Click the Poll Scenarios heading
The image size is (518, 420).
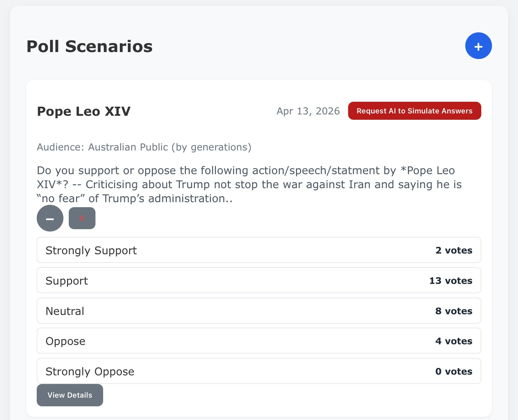[89, 46]
